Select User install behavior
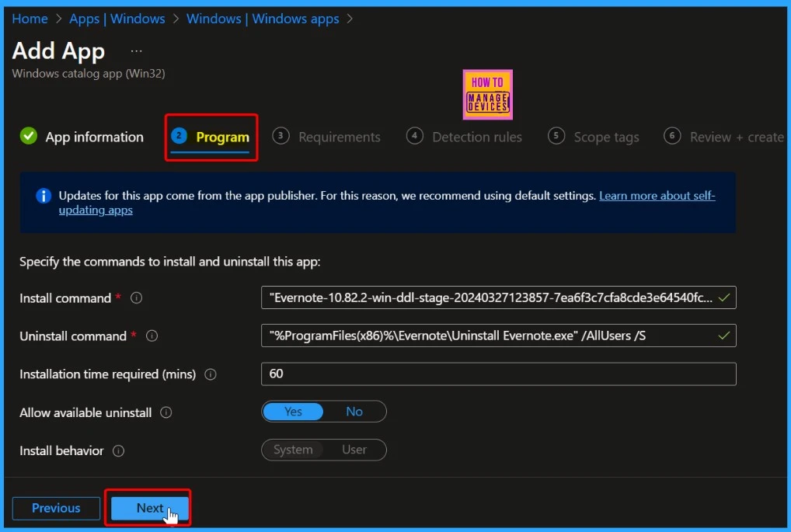791x532 pixels. [354, 450]
